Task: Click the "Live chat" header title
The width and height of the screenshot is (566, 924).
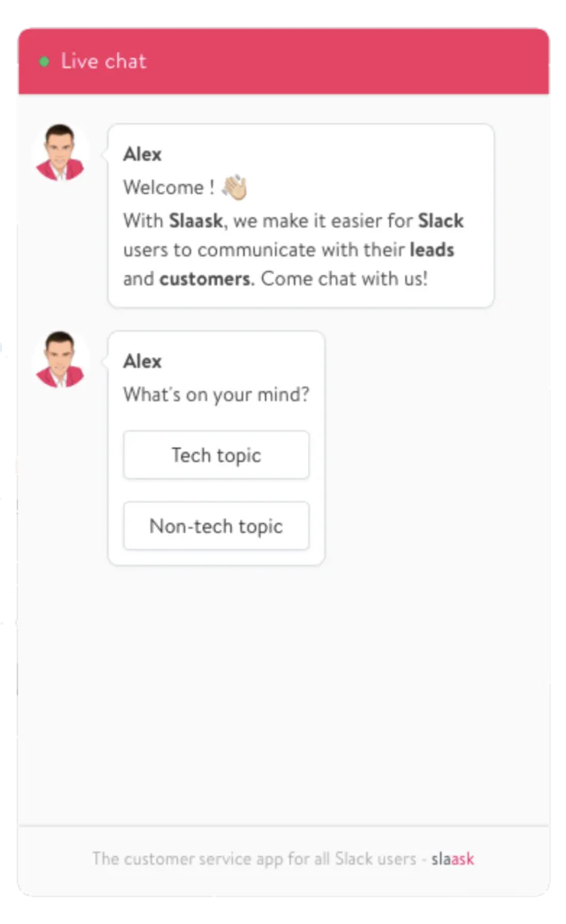Action: [103, 62]
